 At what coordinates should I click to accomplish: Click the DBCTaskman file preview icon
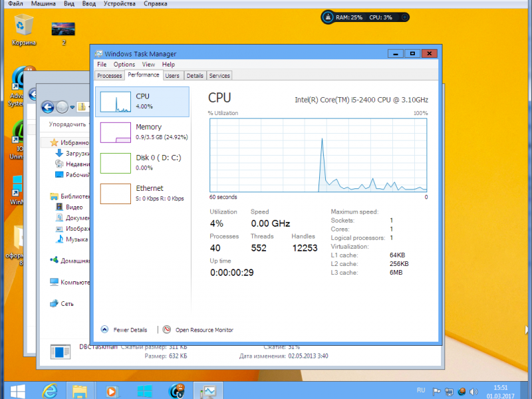(61, 352)
